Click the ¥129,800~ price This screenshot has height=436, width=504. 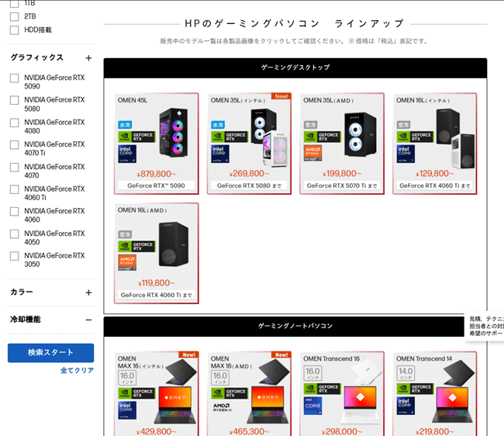(434, 174)
